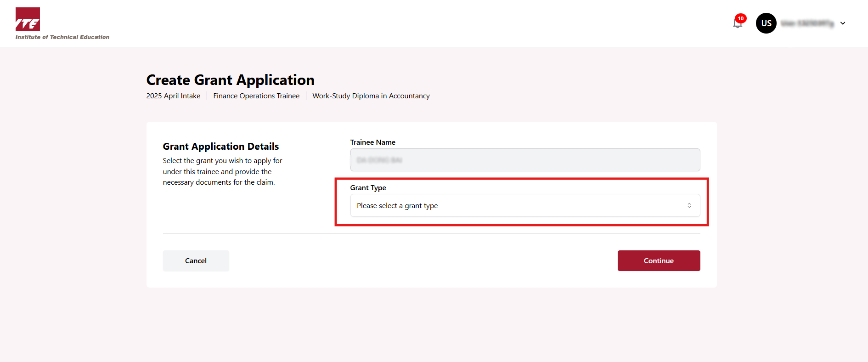868x362 pixels.
Task: Click the Grant Application Details heading
Action: 220,147
